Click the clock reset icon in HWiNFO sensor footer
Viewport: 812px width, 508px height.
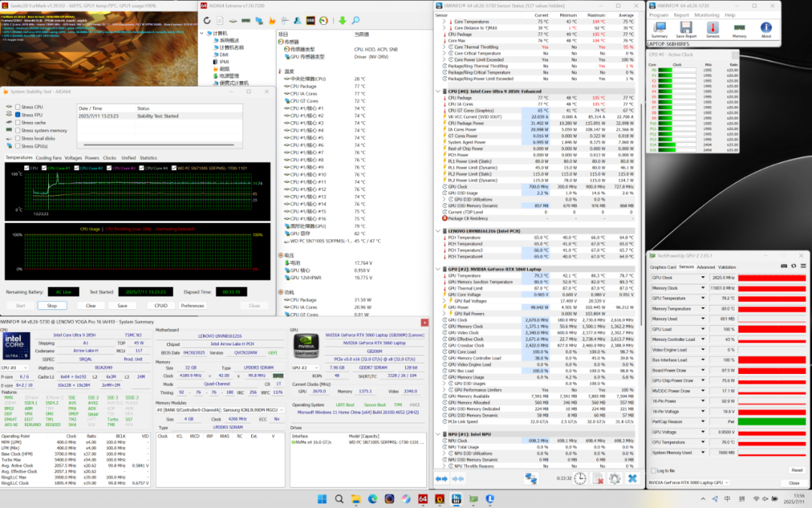point(580,479)
